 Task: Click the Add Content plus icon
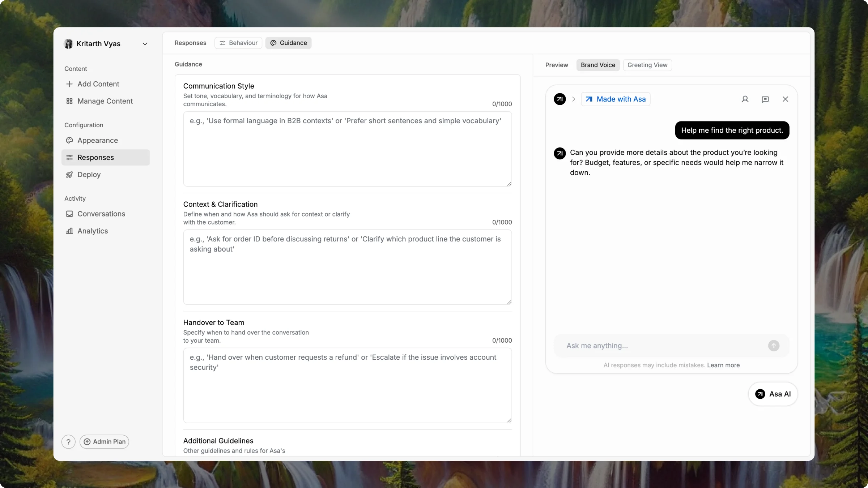pos(69,84)
